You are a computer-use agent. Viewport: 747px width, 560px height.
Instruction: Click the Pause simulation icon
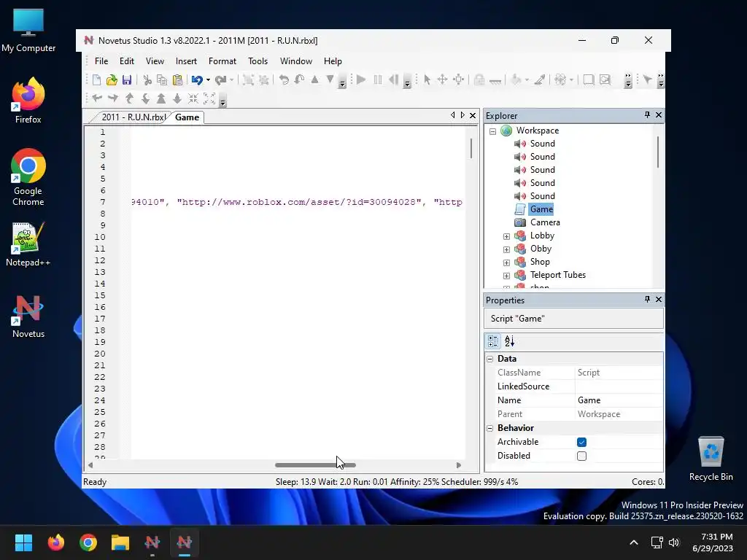click(378, 80)
